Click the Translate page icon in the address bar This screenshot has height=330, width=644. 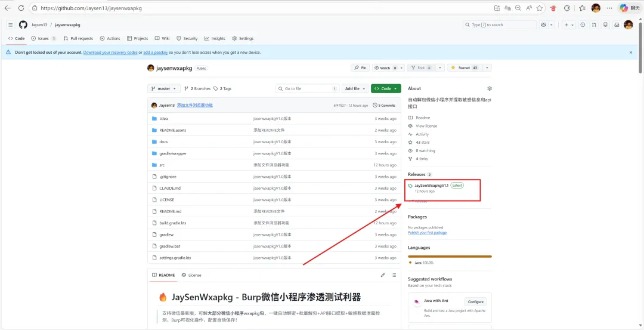pyautogui.click(x=507, y=8)
